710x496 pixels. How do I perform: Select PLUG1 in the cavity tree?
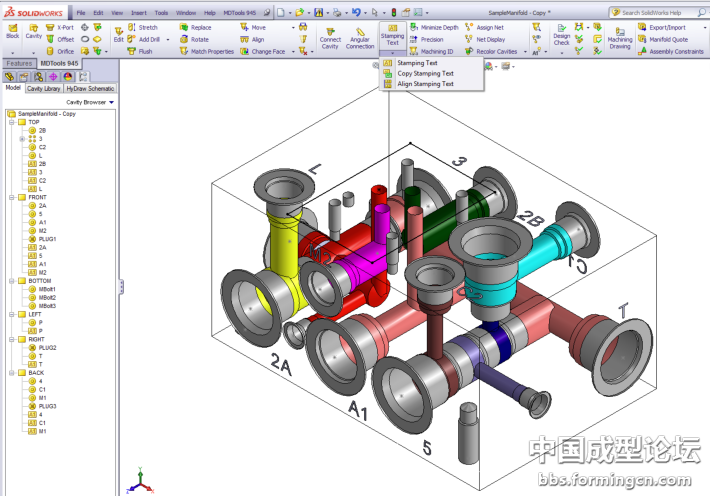(x=47, y=239)
